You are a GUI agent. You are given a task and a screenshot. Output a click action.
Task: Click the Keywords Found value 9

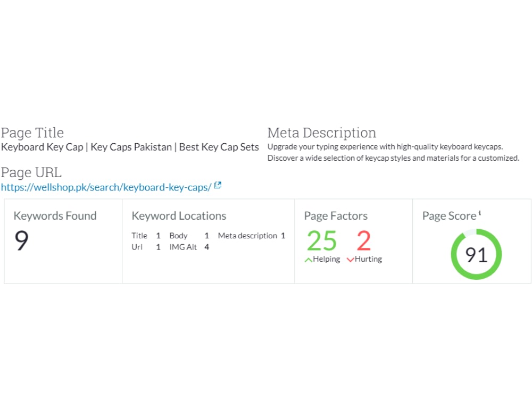pyautogui.click(x=21, y=240)
